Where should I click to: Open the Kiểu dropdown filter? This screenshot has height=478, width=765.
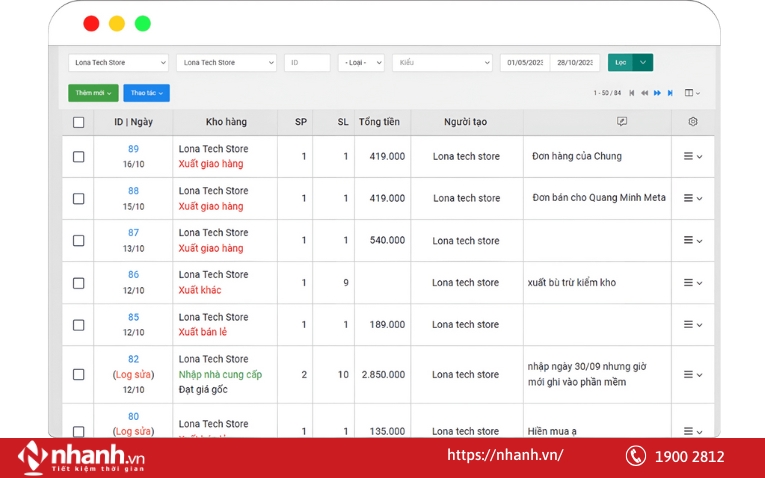pos(442,62)
